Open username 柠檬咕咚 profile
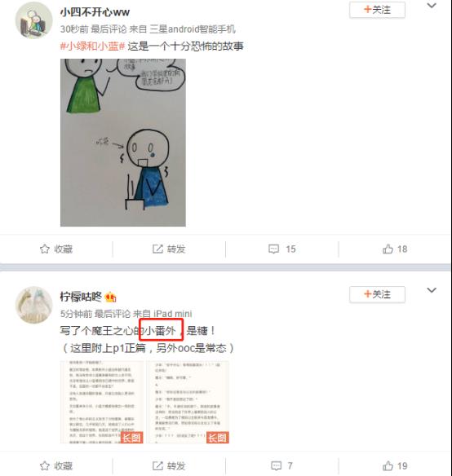 (81, 297)
